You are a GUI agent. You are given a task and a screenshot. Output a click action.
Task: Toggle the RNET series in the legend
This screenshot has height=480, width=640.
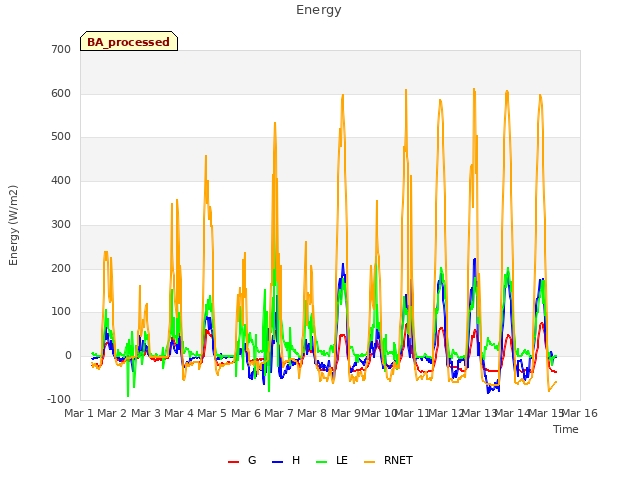pos(388,460)
